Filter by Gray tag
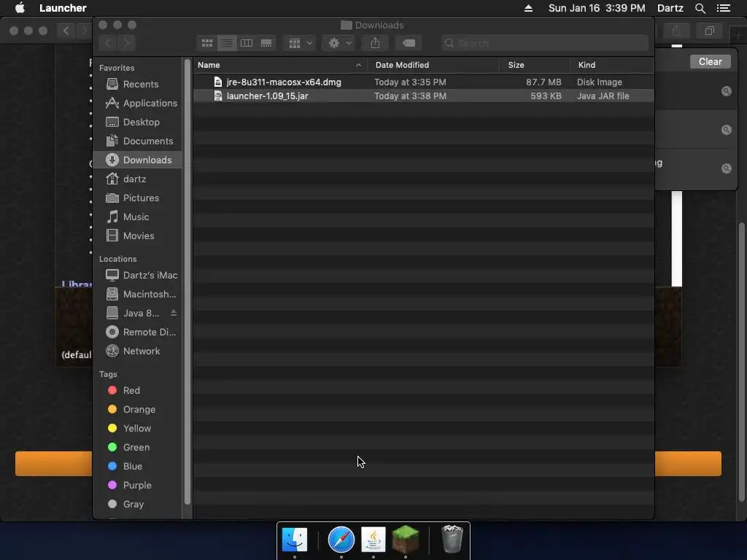747x560 pixels. click(x=137, y=505)
